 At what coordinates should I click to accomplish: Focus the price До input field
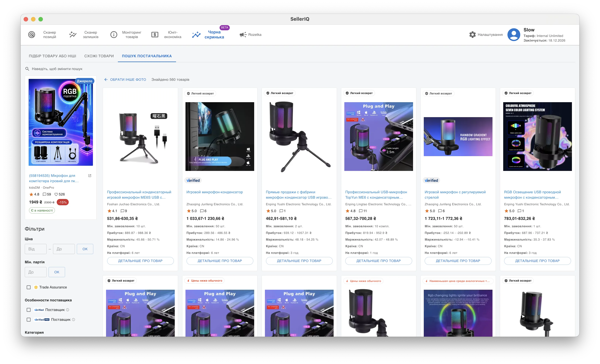[64, 249]
